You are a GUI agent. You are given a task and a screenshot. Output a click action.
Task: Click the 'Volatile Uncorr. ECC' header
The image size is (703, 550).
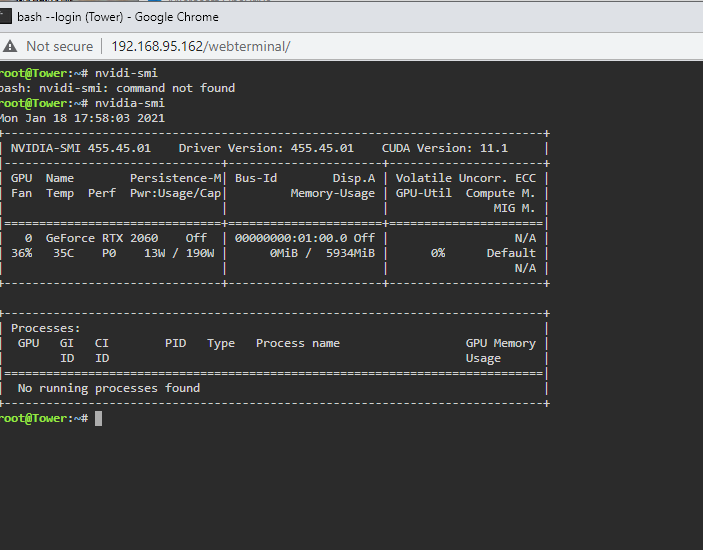[x=466, y=178]
